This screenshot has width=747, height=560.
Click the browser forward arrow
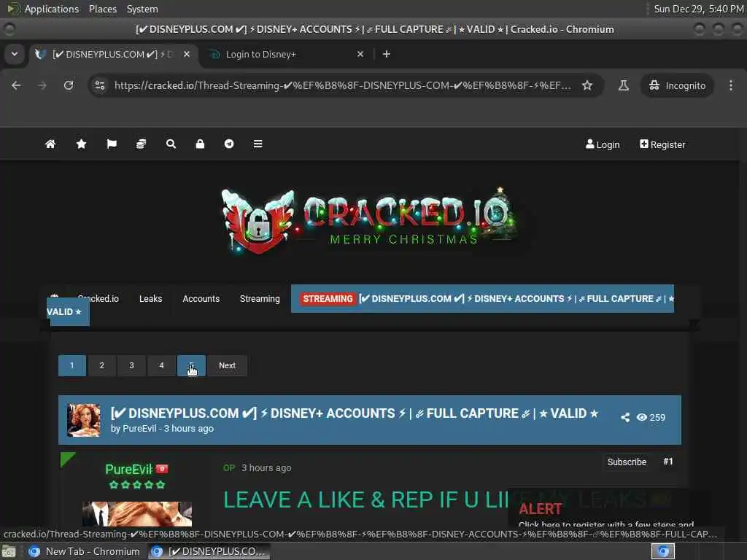click(42, 85)
